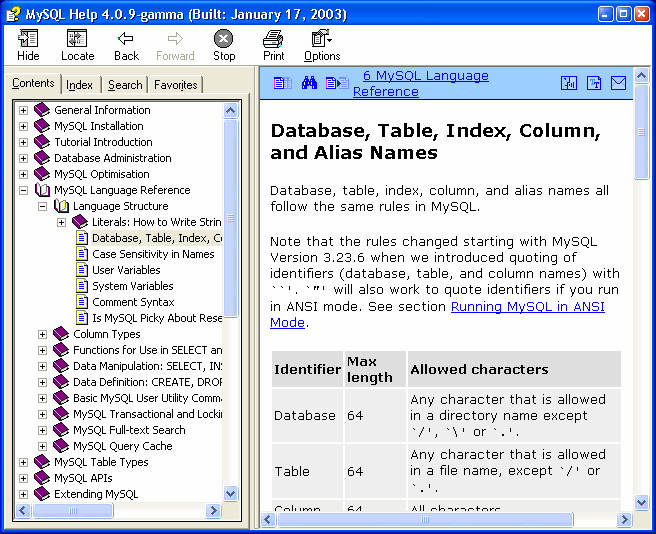Click the chart icon left of text-size icon
Image resolution: width=656 pixels, height=534 pixels.
point(568,83)
